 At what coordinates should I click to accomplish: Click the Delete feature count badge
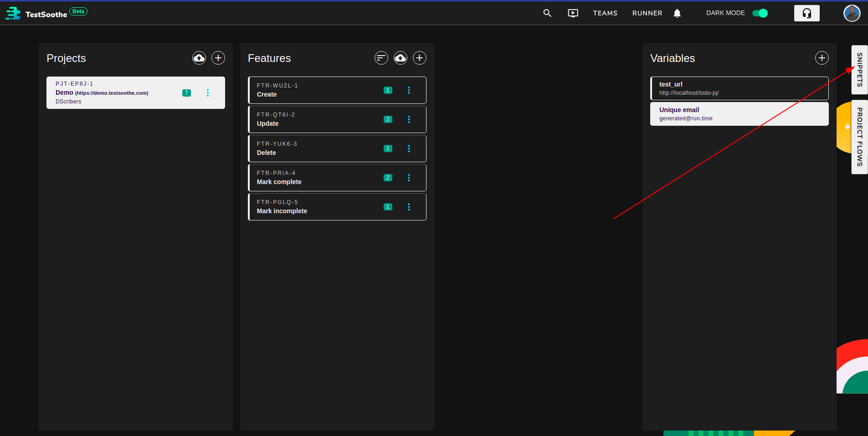pyautogui.click(x=388, y=149)
